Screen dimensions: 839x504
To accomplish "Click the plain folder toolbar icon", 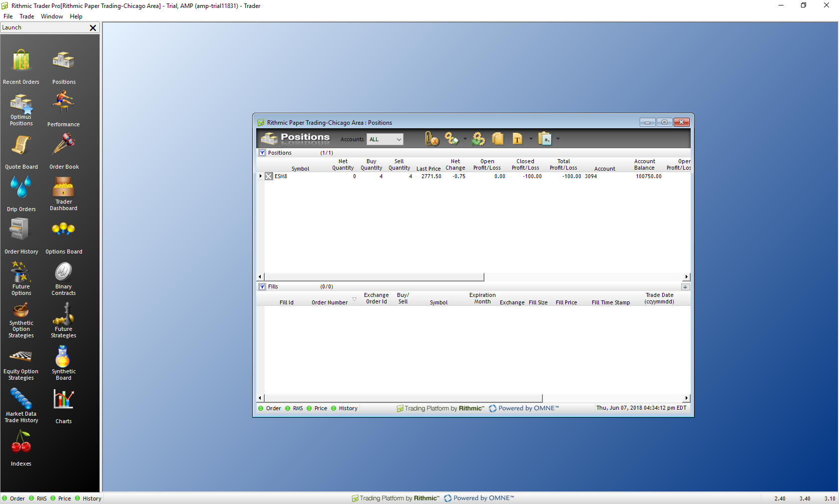I will click(498, 139).
